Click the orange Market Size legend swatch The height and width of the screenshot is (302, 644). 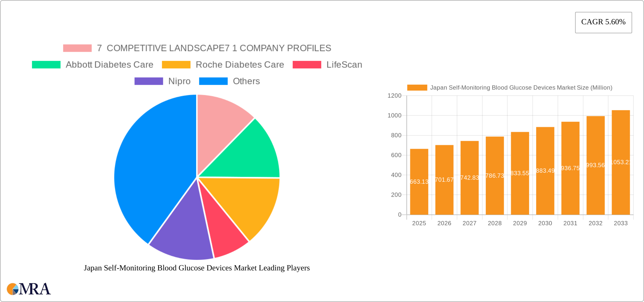(x=417, y=88)
